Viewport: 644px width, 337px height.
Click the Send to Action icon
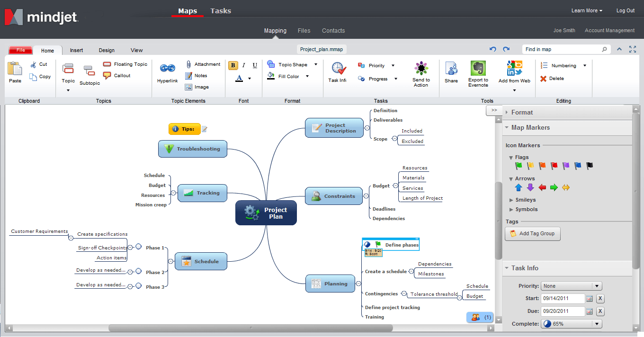(x=421, y=69)
